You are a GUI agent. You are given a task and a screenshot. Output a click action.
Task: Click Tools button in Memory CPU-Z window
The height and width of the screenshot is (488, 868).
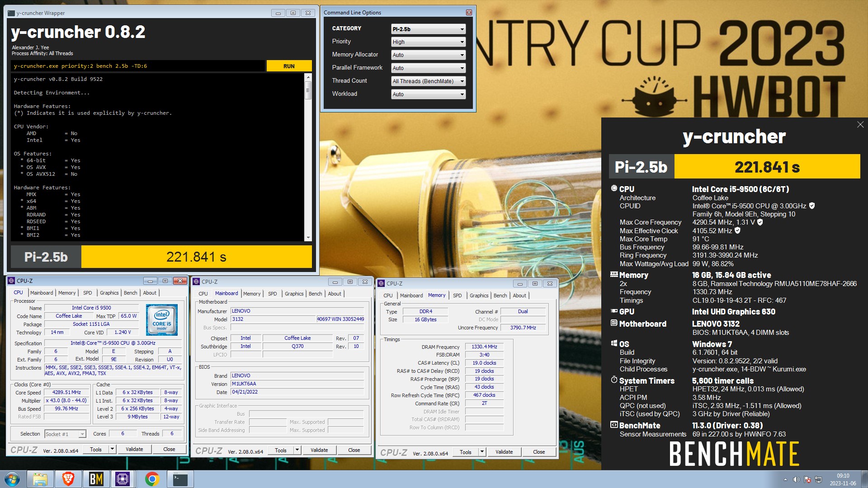pos(466,452)
